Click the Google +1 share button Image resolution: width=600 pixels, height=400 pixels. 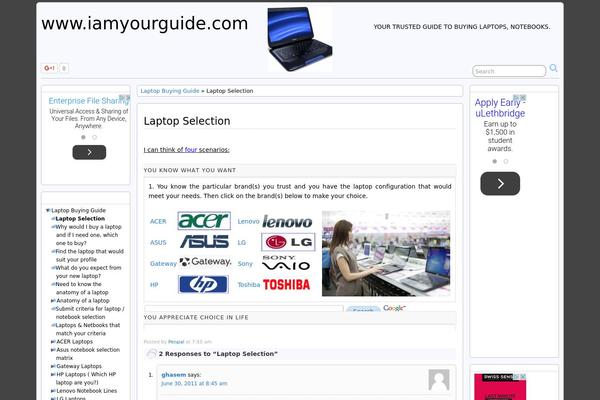point(50,68)
